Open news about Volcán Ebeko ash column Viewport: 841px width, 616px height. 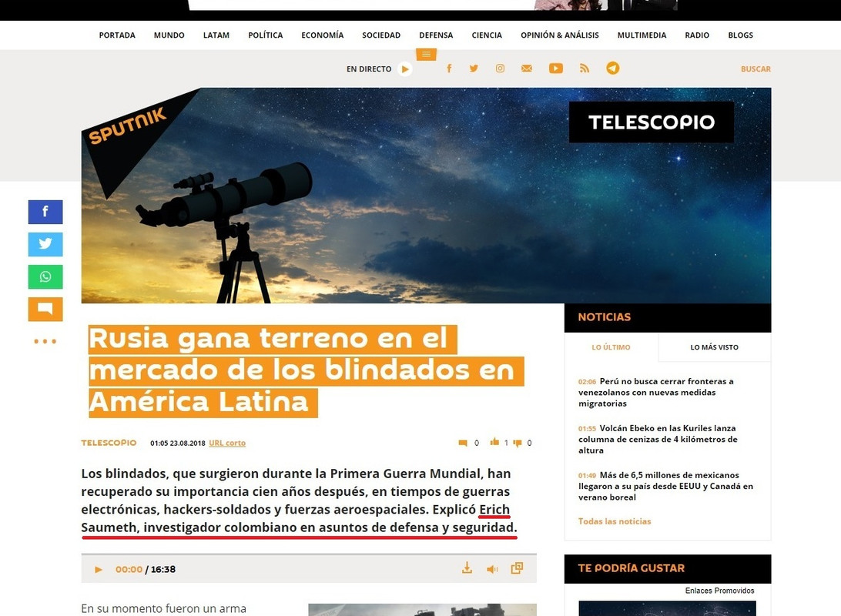click(x=658, y=439)
